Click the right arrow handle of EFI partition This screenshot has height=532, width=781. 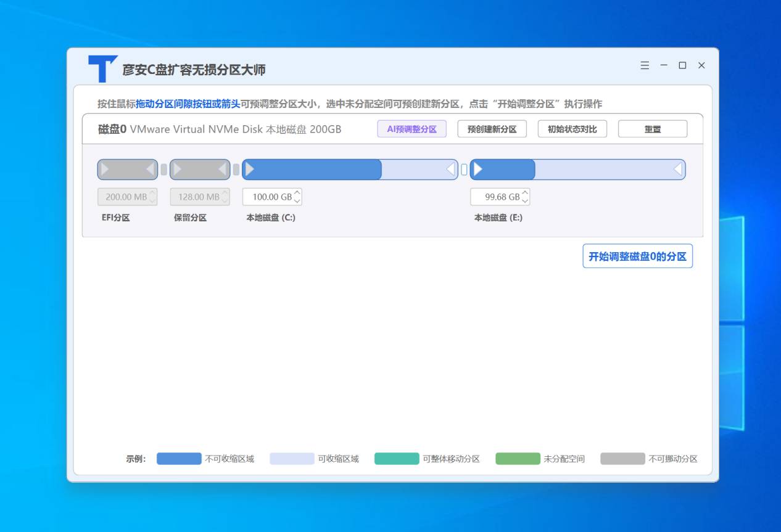coord(151,169)
